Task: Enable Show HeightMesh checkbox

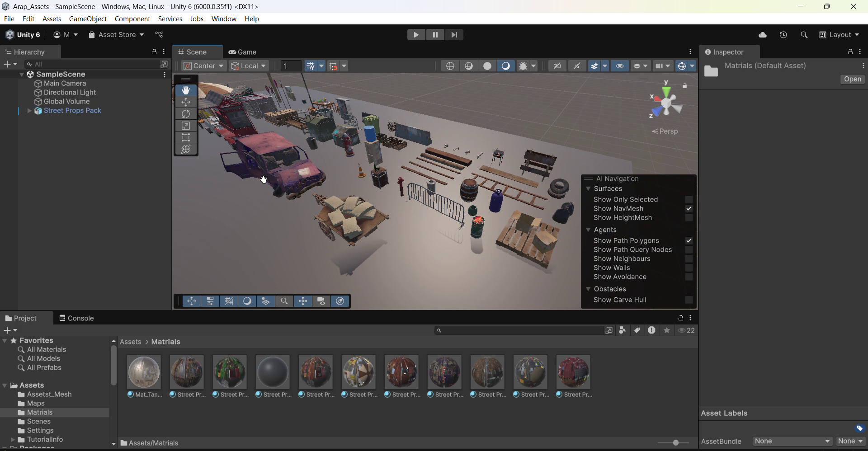Action: coord(689,218)
